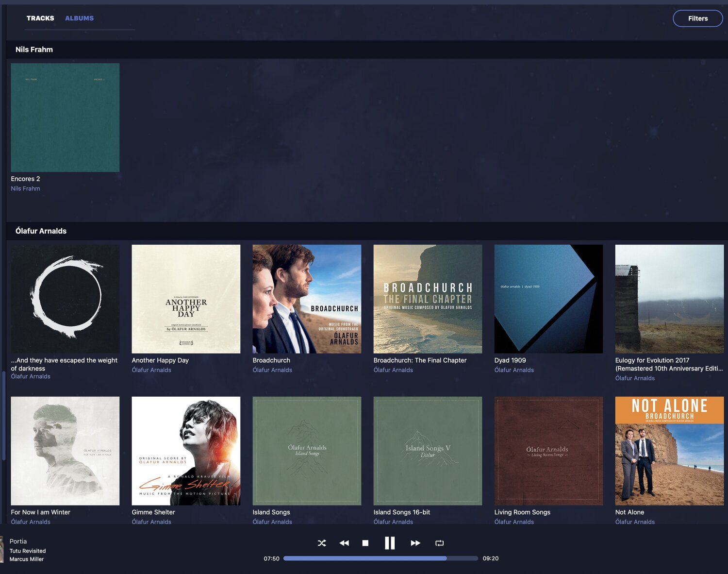Switch to the Tracks tab

click(x=40, y=18)
